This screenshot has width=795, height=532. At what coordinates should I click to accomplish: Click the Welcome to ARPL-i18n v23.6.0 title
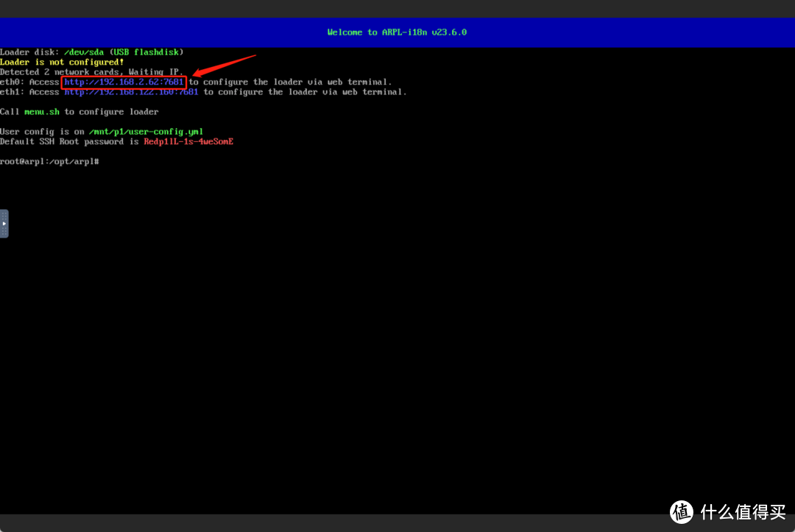[x=397, y=32]
